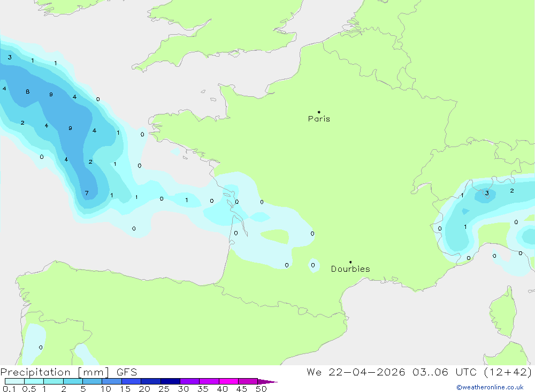This screenshot has width=535, height=392.
Task: Click the '3' value over the Alps rain cell
Action: pyautogui.click(x=487, y=193)
